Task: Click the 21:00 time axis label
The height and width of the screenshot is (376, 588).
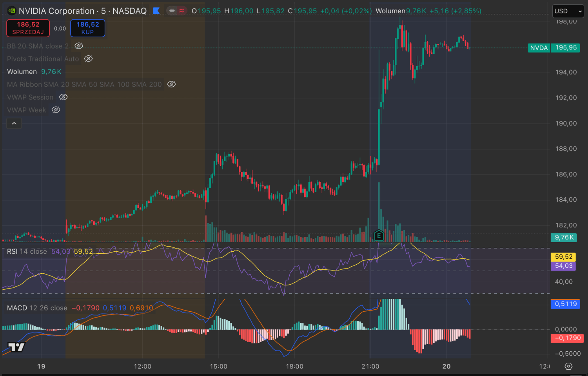Action: (370, 366)
